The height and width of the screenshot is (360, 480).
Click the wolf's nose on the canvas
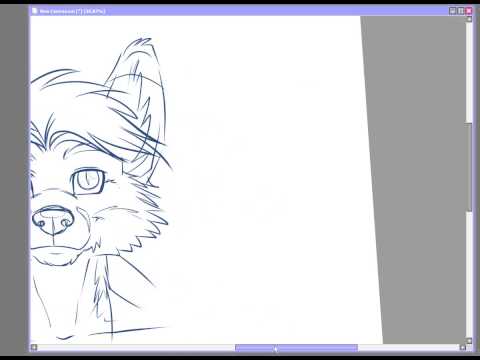53,220
